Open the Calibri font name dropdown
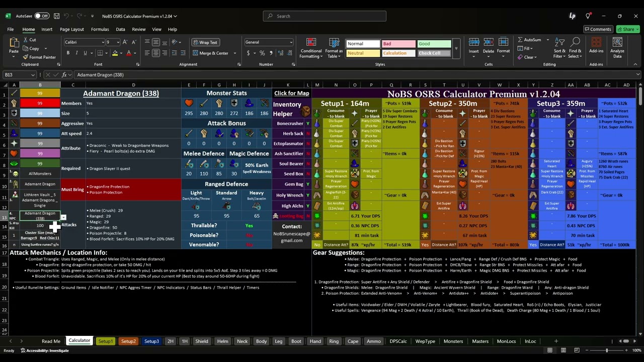 (103, 42)
